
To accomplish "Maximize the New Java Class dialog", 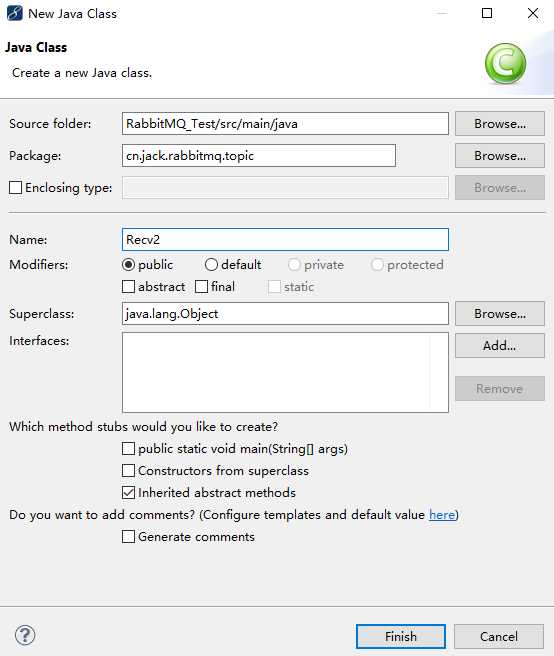I will pyautogui.click(x=487, y=13).
